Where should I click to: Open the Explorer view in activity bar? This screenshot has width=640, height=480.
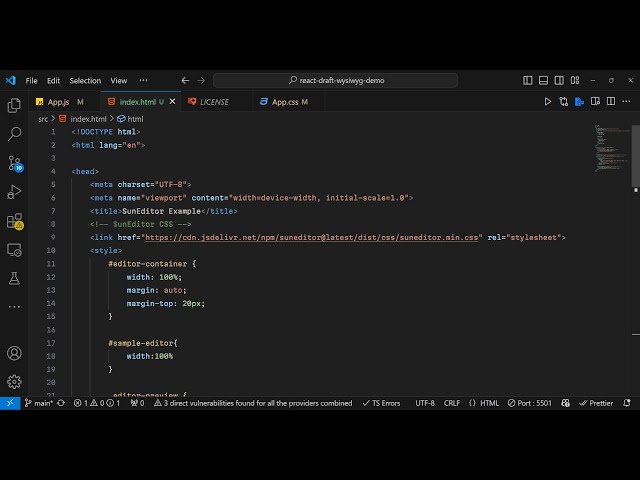click(14, 105)
